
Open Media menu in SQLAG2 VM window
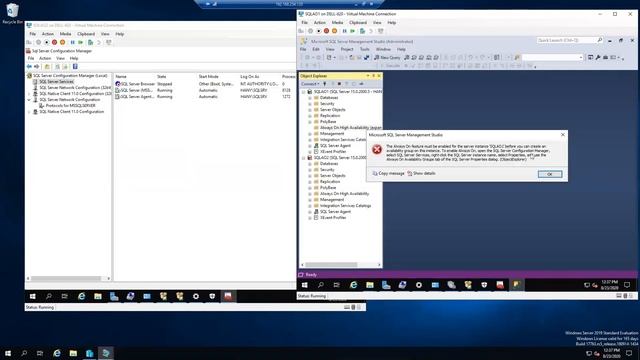pos(65,34)
